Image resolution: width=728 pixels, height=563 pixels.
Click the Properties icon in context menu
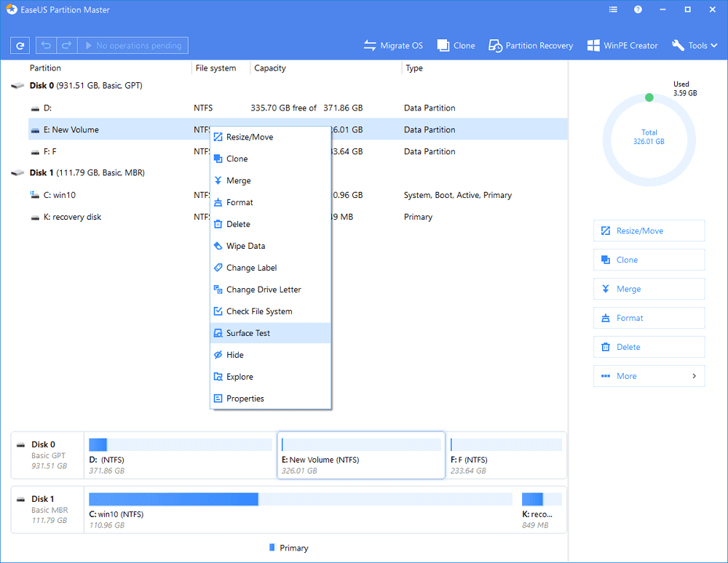218,399
